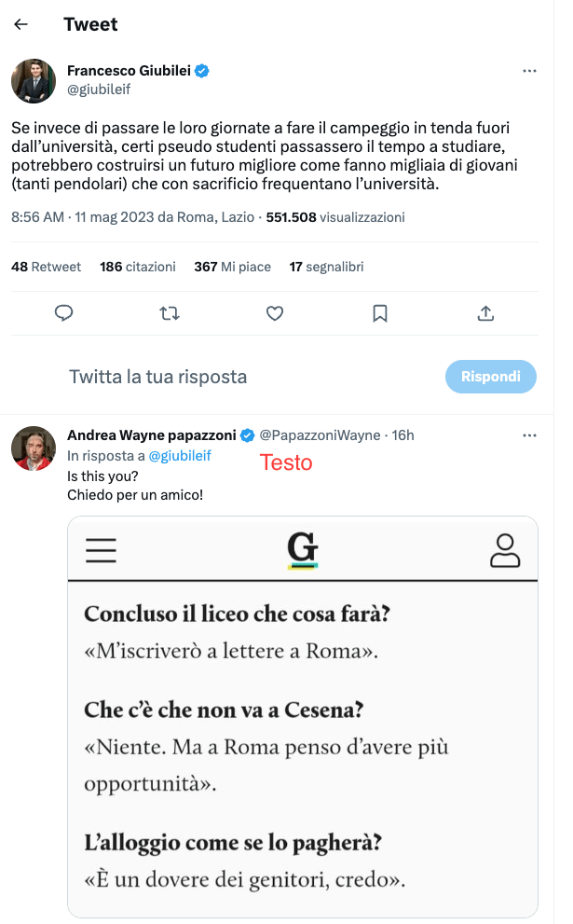This screenshot has height=924, width=573.
Task: Click the back arrow icon
Action: (20, 25)
